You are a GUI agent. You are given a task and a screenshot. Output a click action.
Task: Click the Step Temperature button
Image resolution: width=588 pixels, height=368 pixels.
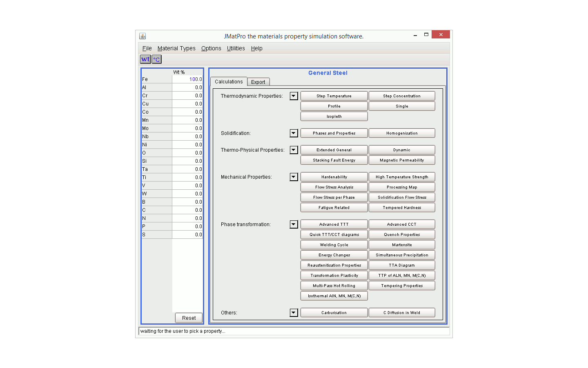point(334,96)
